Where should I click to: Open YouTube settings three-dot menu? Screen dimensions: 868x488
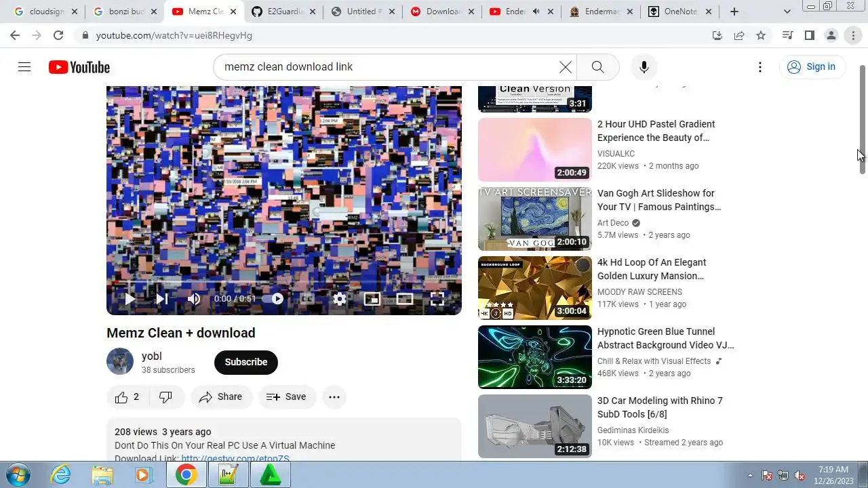760,66
